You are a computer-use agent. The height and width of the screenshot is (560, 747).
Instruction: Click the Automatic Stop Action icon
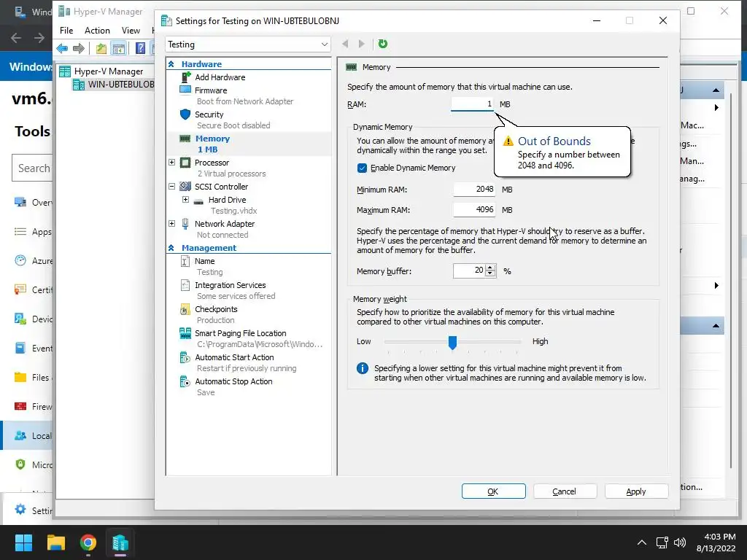(185, 382)
